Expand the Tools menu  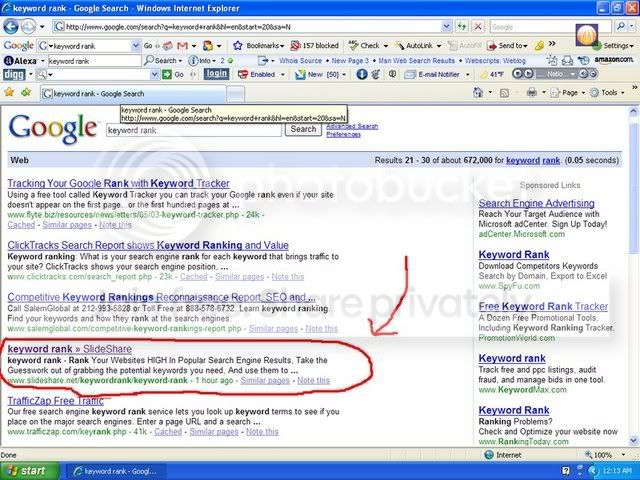pos(608,93)
